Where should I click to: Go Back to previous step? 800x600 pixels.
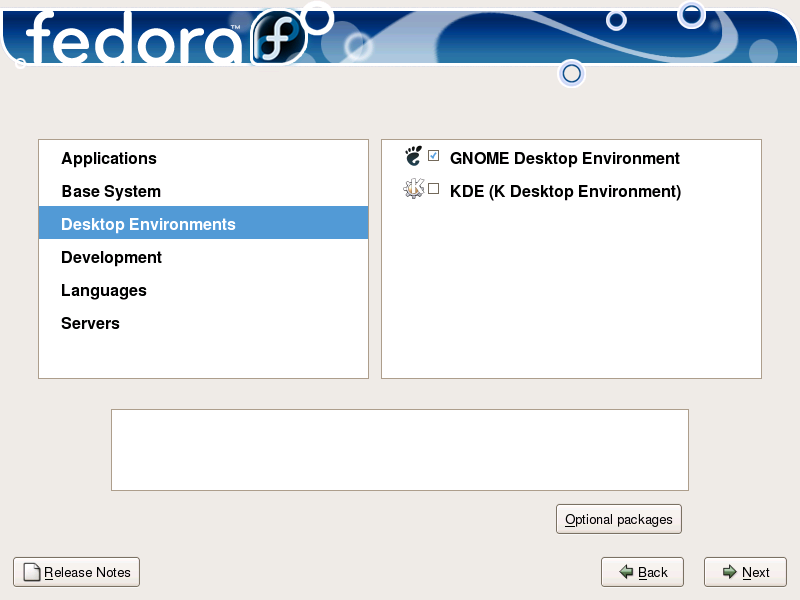[642, 572]
